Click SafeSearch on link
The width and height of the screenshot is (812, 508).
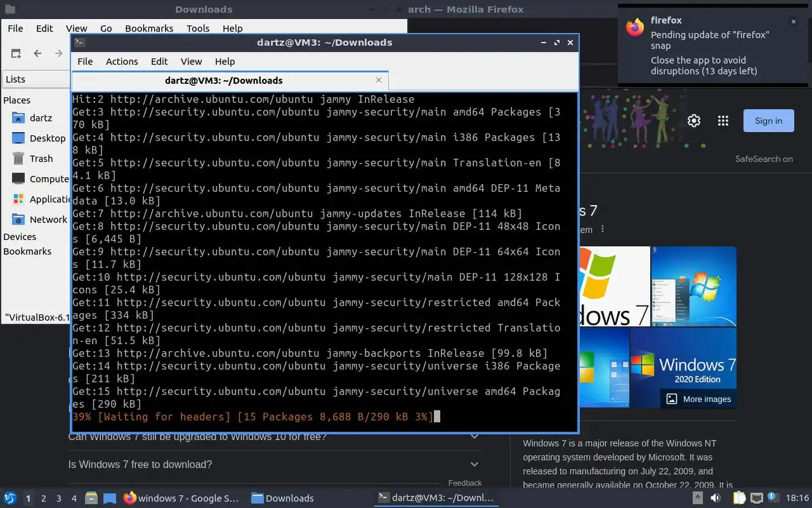764,159
